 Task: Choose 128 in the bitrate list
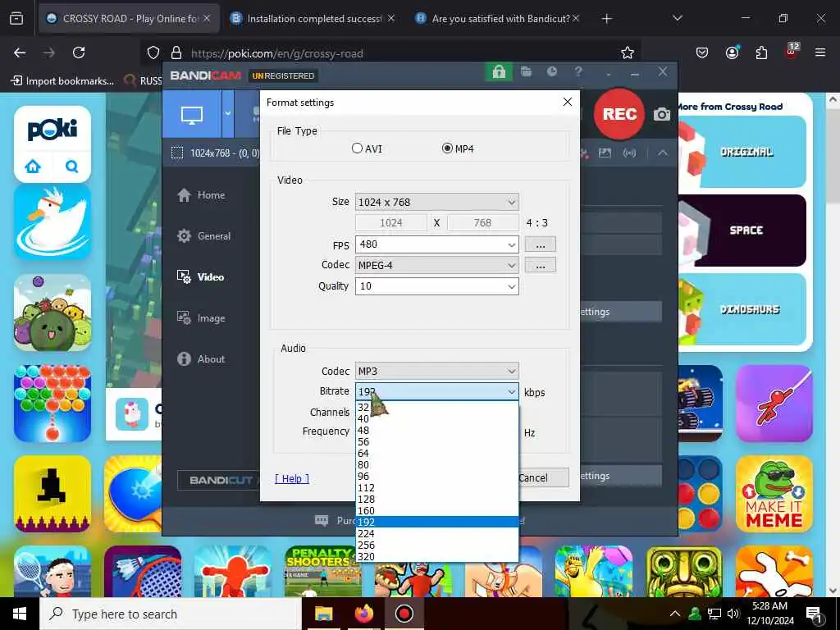tap(437, 499)
